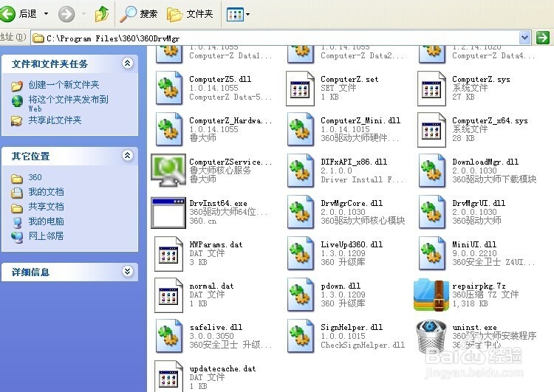Select the ComputerZ_x64.sys icon
Image resolution: width=554 pixels, height=392 pixels.
point(431,130)
